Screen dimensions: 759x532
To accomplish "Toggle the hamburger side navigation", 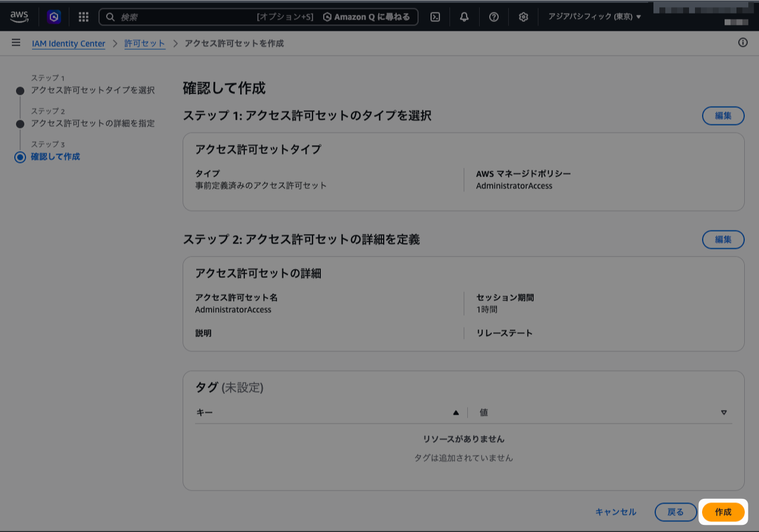I will tap(16, 43).
